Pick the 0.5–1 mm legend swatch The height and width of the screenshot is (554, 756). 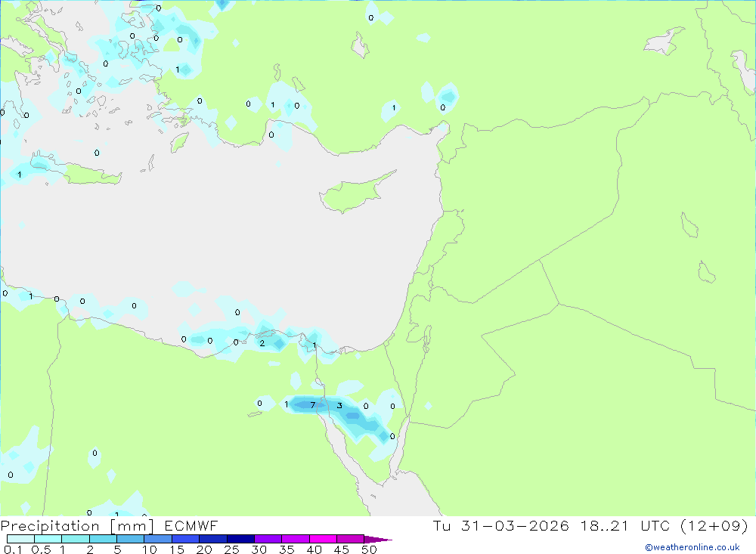(x=48, y=539)
